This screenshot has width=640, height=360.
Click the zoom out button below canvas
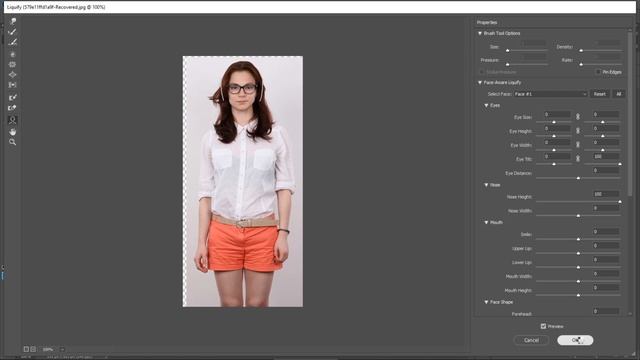click(x=26, y=349)
